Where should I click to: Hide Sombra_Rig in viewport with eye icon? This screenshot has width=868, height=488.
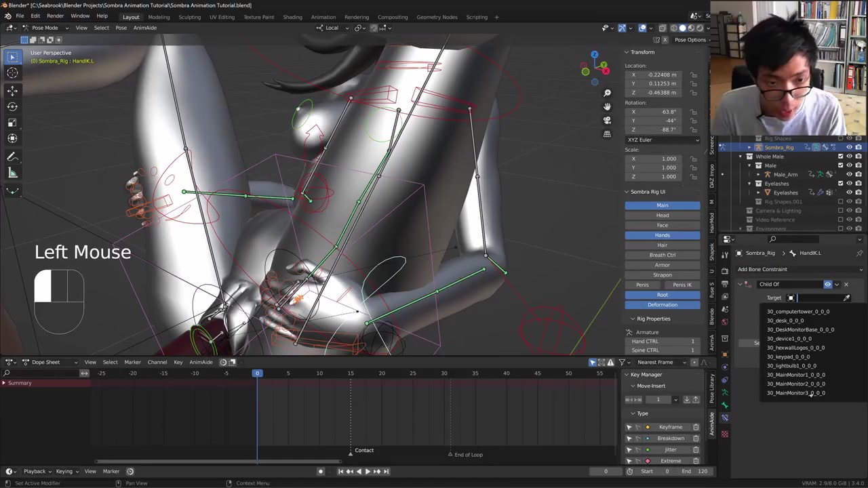point(849,147)
